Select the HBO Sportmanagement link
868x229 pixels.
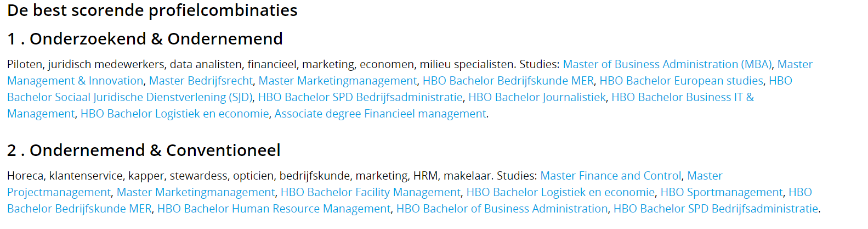point(721,192)
